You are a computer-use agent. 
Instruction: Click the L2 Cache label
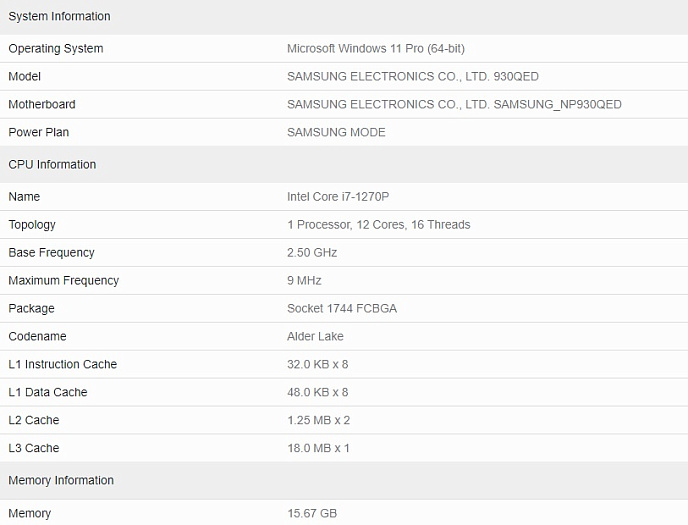34,420
